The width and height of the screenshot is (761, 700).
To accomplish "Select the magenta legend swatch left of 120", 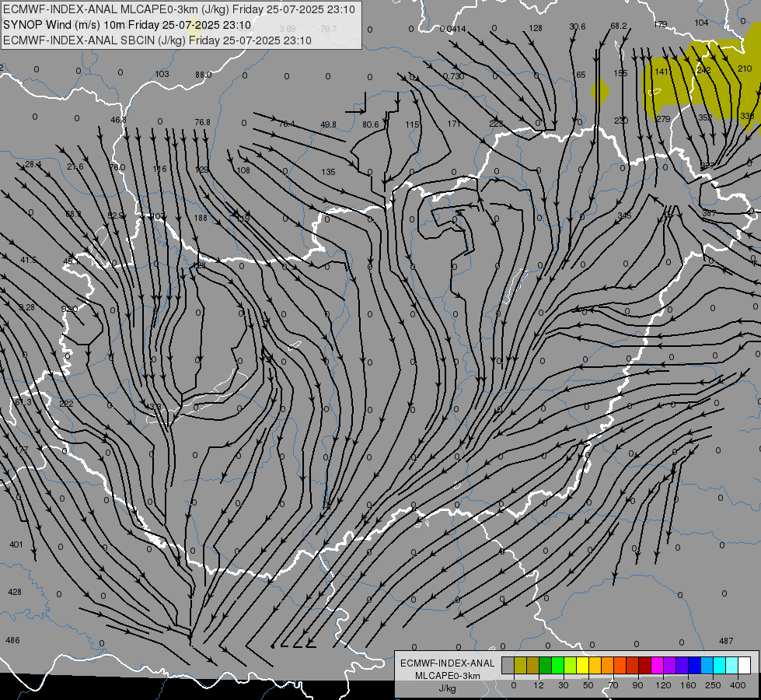I will [x=658, y=666].
